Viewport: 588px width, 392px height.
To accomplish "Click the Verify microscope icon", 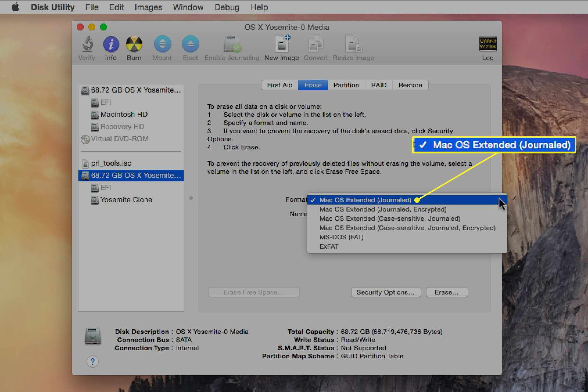I will tap(87, 44).
